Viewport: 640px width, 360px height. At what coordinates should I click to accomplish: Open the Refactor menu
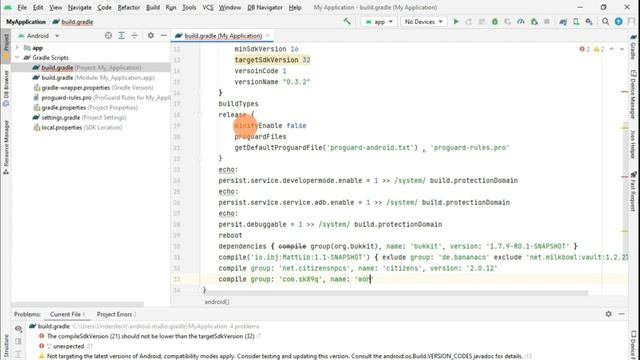click(x=129, y=7)
